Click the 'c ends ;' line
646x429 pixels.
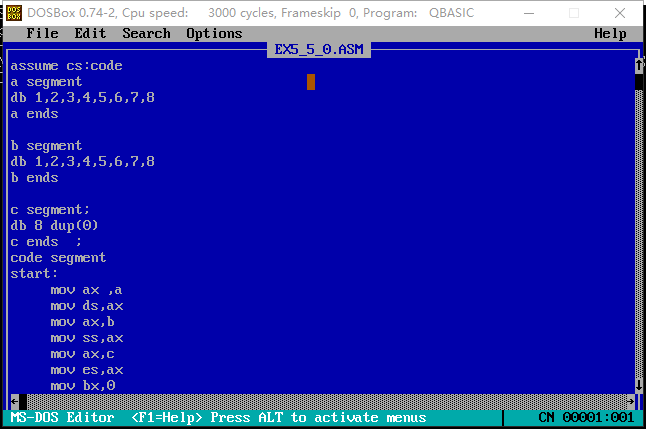(x=46, y=241)
